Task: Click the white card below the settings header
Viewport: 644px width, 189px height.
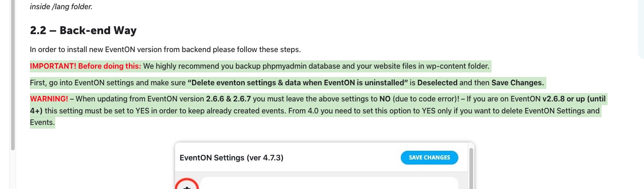Action: [329, 183]
